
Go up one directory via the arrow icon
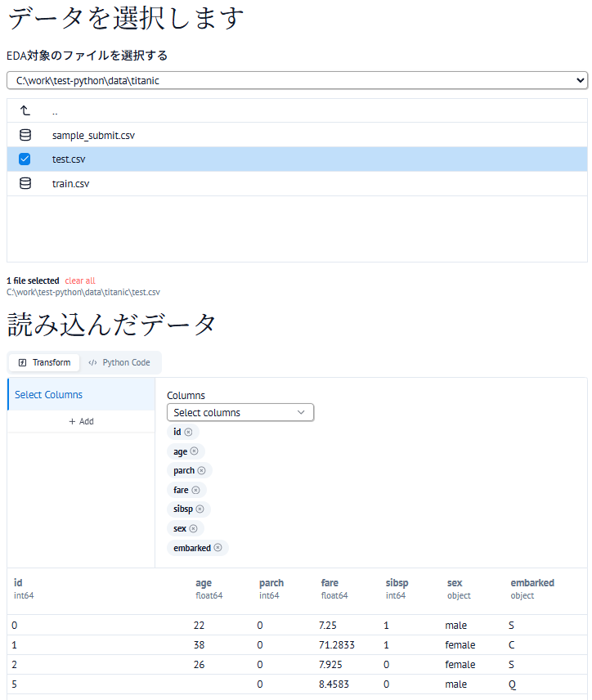pos(25,110)
